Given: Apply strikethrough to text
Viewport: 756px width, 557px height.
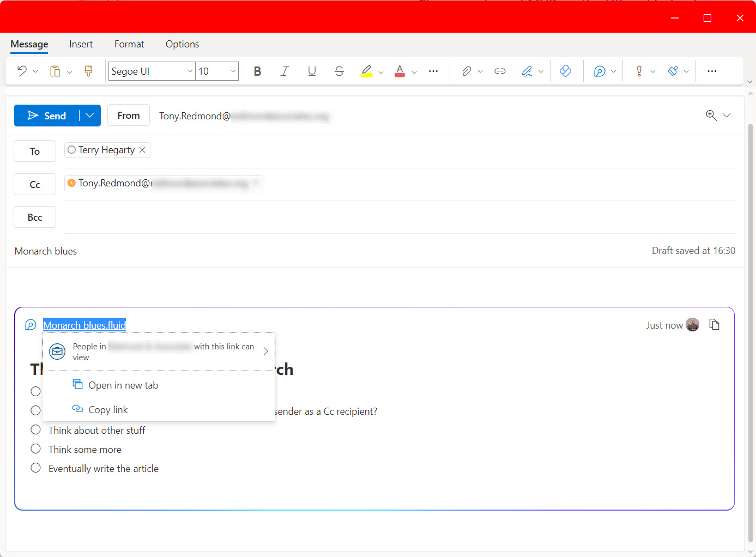Looking at the screenshot, I should (x=339, y=71).
